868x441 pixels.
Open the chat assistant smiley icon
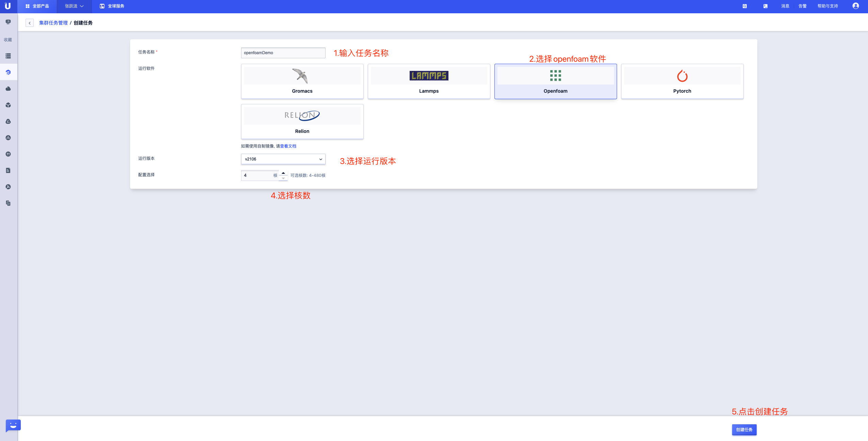13,425
